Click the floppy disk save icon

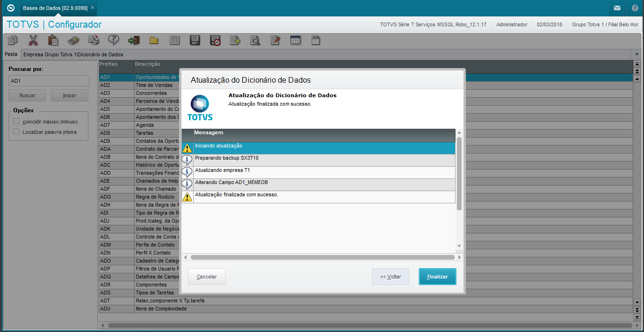coord(195,40)
